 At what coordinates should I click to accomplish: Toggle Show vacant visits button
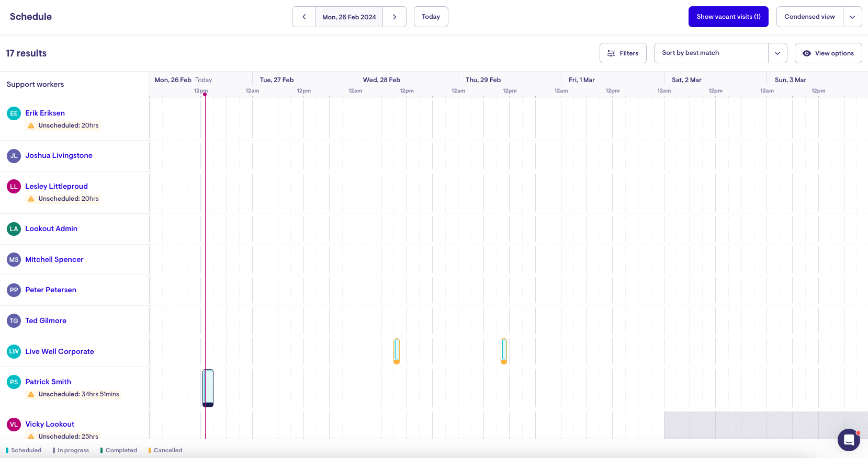[x=728, y=17]
